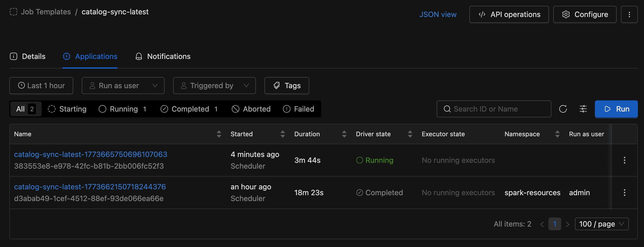Image resolution: width=644 pixels, height=247 pixels.
Task: Open actions menu for the Running application row
Action: 624,160
